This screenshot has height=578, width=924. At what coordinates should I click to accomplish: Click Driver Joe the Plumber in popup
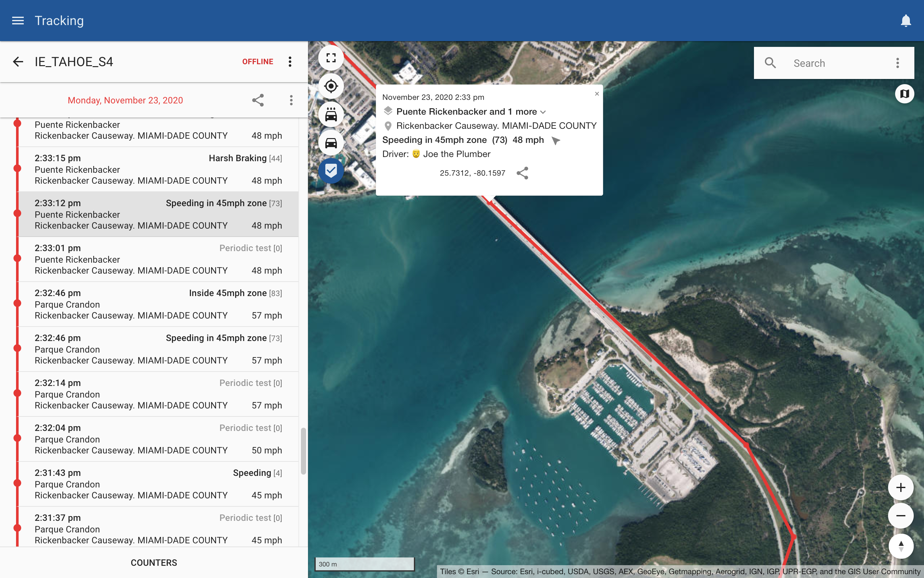[436, 154]
